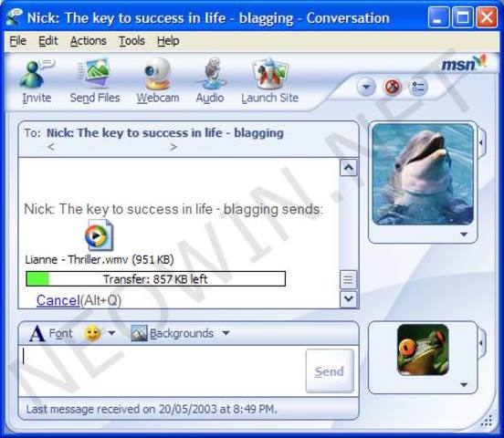The width and height of the screenshot is (504, 438).
Task: Open the emoticon dropdown arrow
Action: (111, 333)
